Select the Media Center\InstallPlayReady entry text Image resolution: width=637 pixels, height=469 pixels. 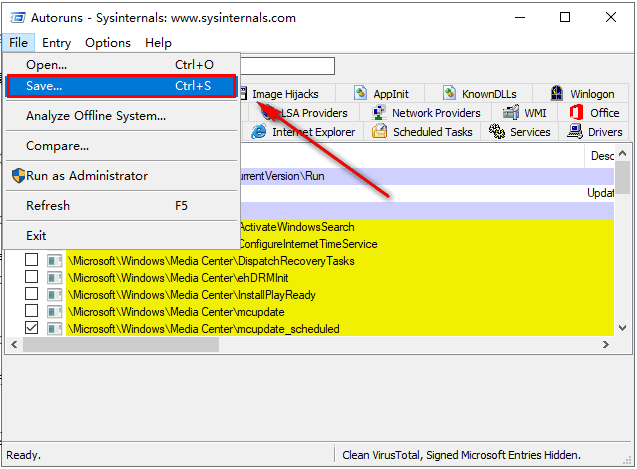[x=192, y=295]
